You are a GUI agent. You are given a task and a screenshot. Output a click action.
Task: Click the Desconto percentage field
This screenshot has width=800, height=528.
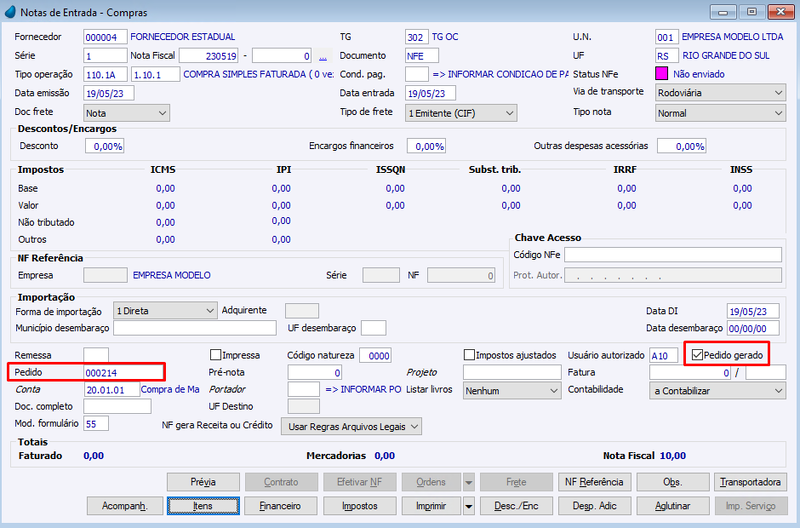(x=105, y=146)
